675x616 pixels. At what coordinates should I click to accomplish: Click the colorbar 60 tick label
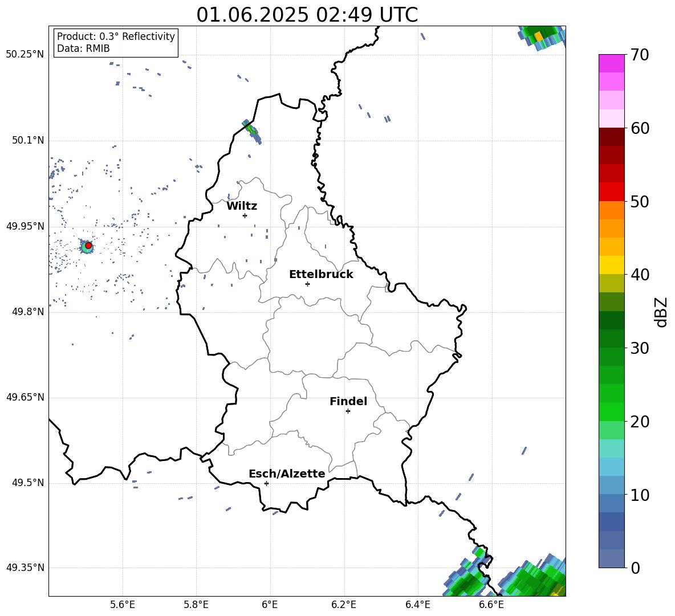pos(640,128)
